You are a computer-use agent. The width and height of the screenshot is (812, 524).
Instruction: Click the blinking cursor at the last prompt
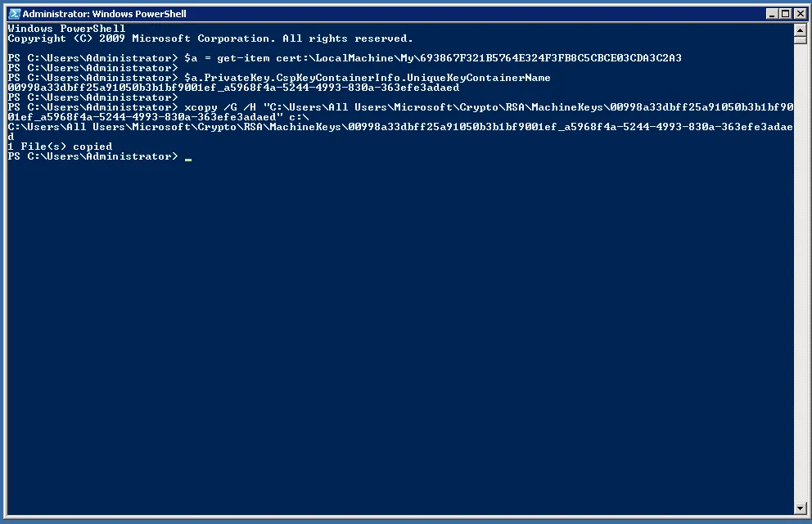[x=188, y=157]
